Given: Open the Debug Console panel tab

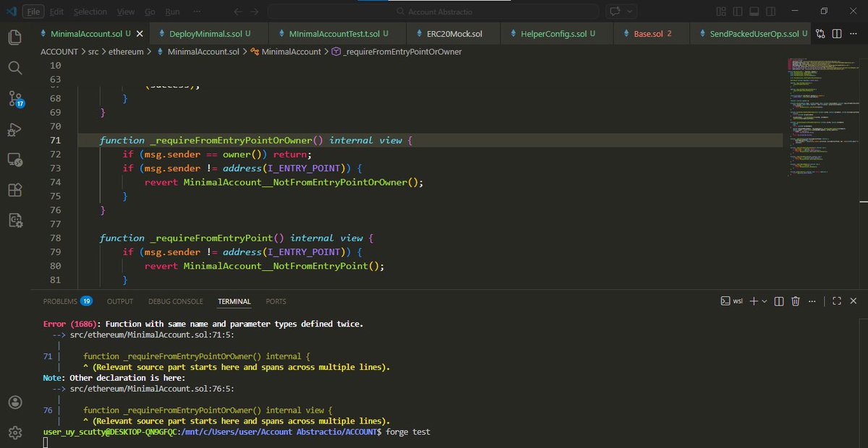Looking at the screenshot, I should (176, 301).
